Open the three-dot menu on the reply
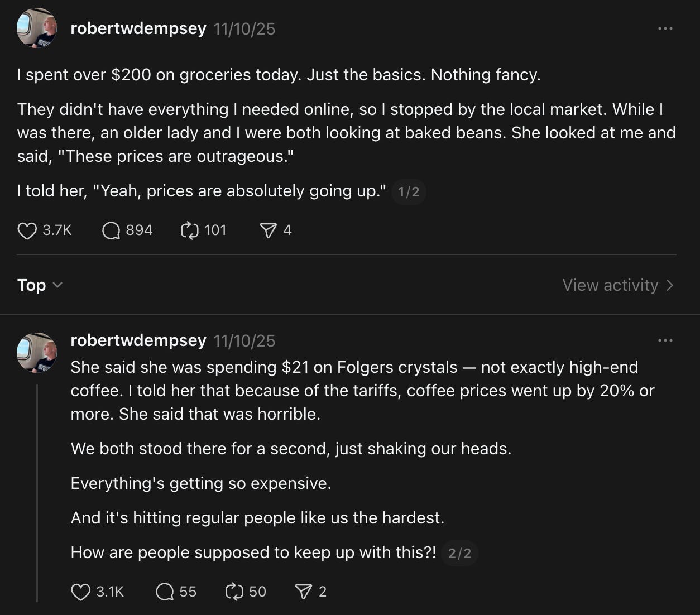 click(665, 340)
